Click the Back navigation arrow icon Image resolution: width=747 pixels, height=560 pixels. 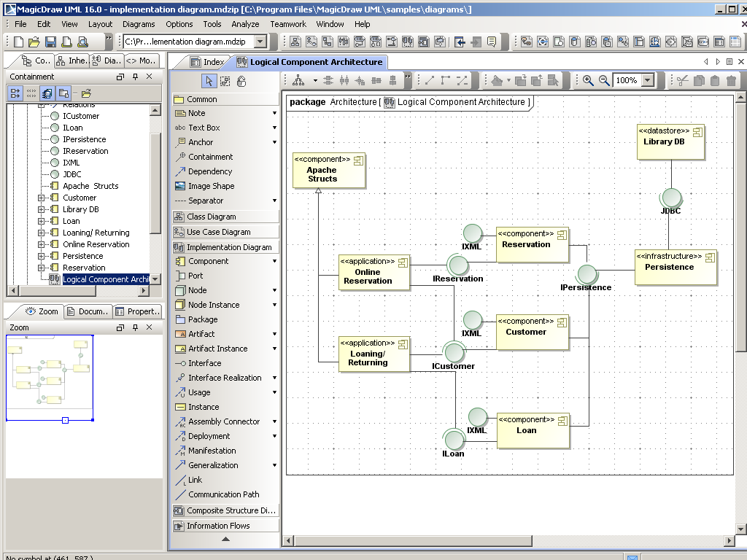[460, 42]
